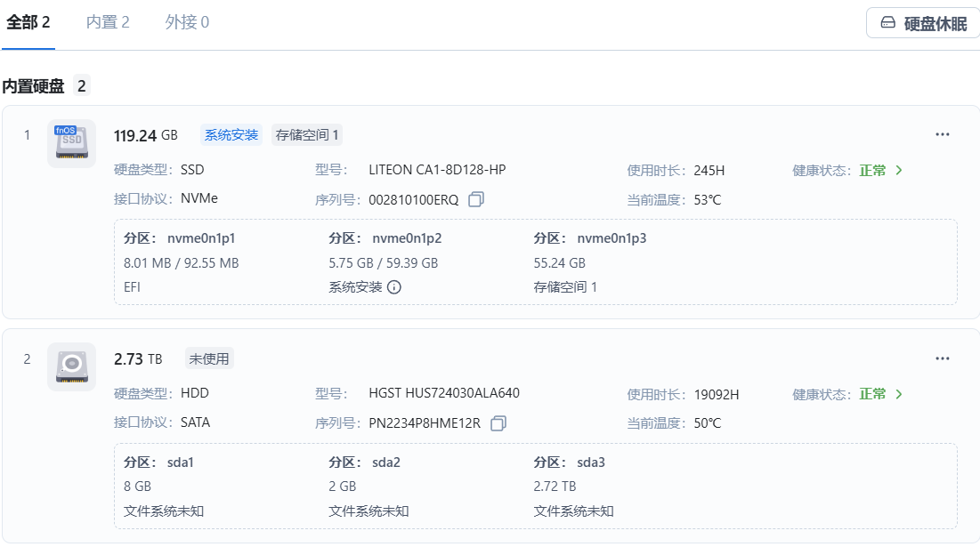980x555 pixels.
Task: Click the NVMe interface protocol value
Action: tap(199, 198)
